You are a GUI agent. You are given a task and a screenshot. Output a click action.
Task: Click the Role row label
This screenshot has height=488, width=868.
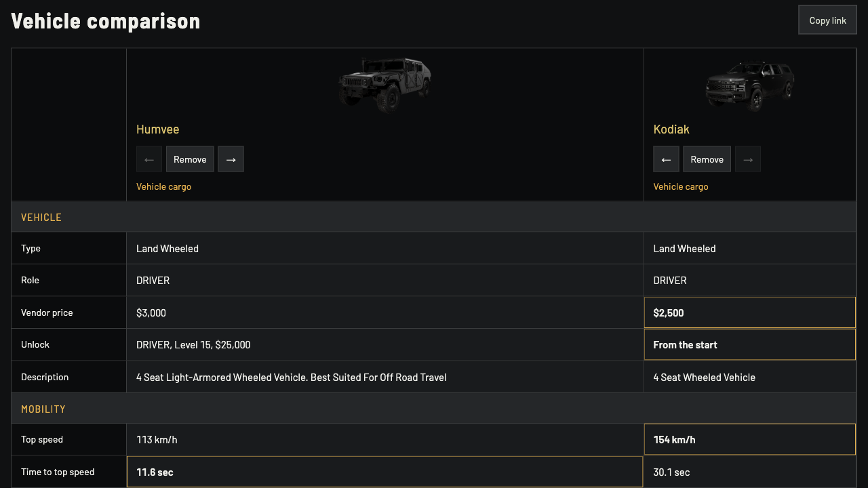pos(30,281)
